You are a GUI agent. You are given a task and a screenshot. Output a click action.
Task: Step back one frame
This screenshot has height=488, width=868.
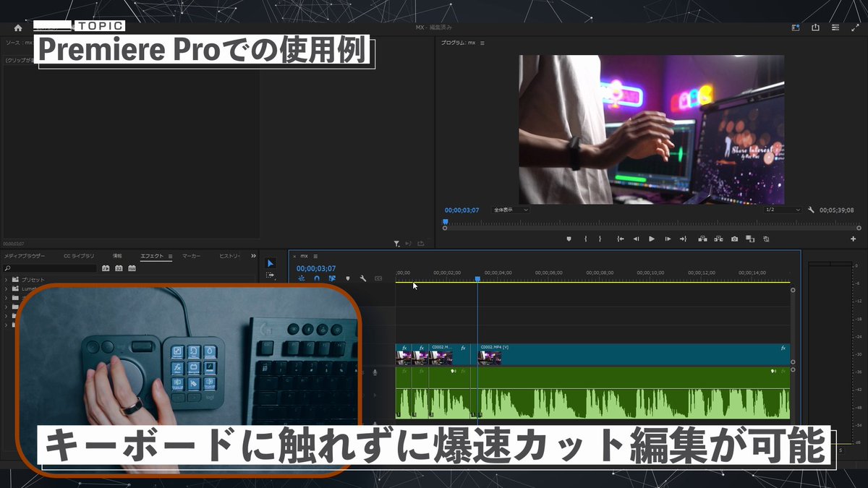637,239
